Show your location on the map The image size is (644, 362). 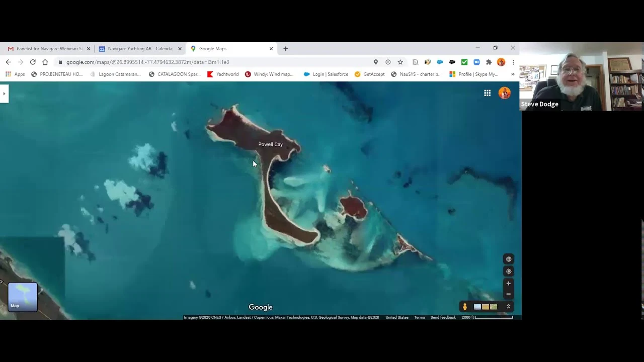click(508, 271)
